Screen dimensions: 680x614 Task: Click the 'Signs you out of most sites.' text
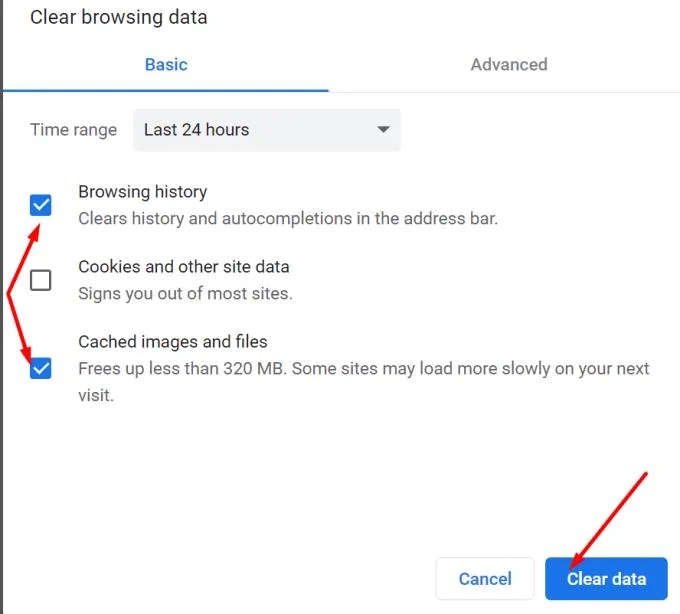[185, 294]
